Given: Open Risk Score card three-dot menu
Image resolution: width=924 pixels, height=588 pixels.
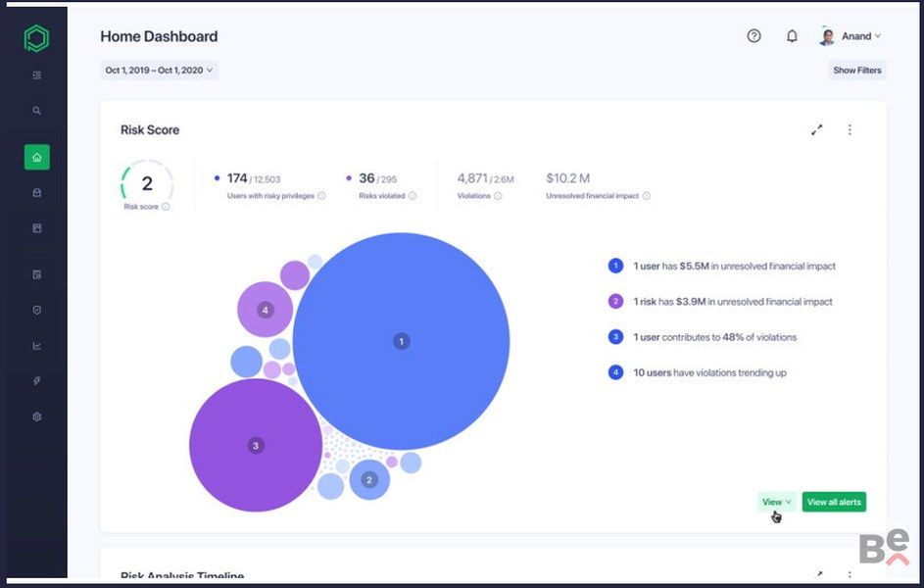Looking at the screenshot, I should [x=850, y=129].
